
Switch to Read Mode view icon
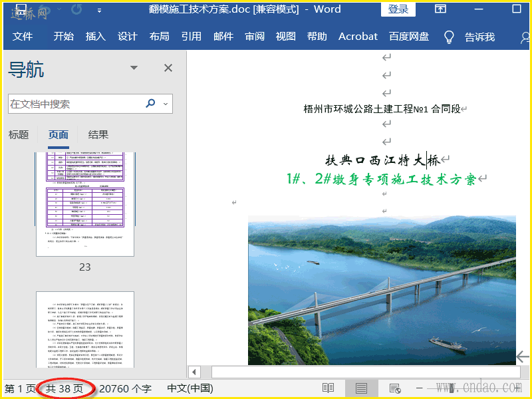[328, 388]
